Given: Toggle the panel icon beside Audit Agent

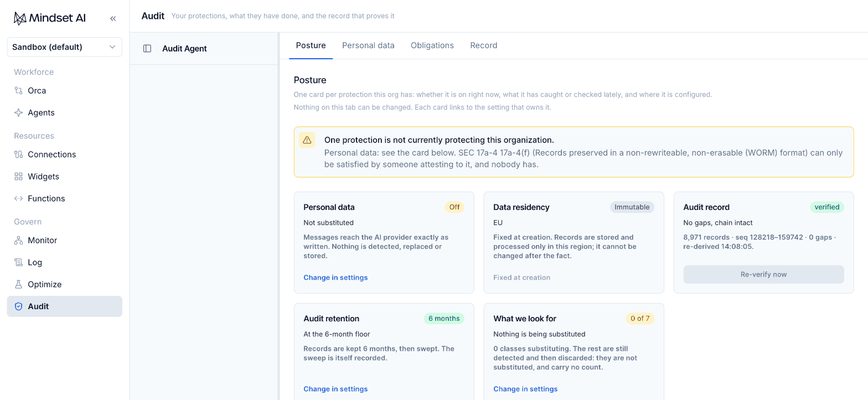Looking at the screenshot, I should pyautogui.click(x=147, y=49).
